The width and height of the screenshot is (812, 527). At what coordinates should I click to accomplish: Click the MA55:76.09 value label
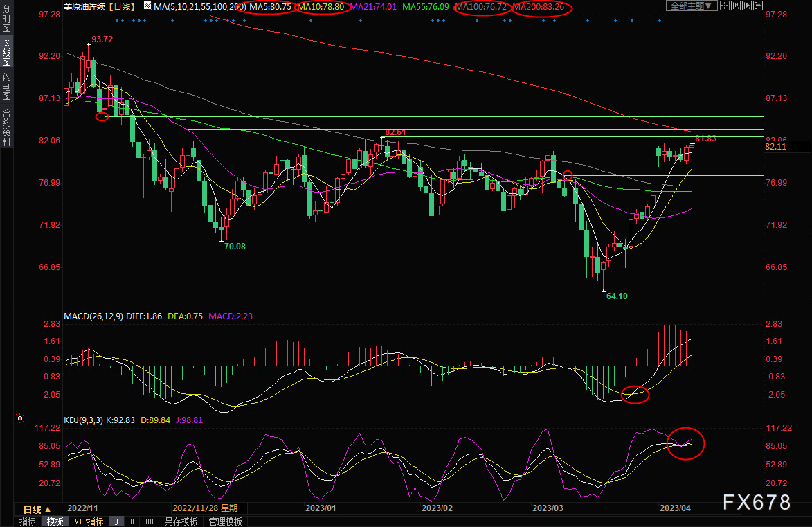pos(426,7)
